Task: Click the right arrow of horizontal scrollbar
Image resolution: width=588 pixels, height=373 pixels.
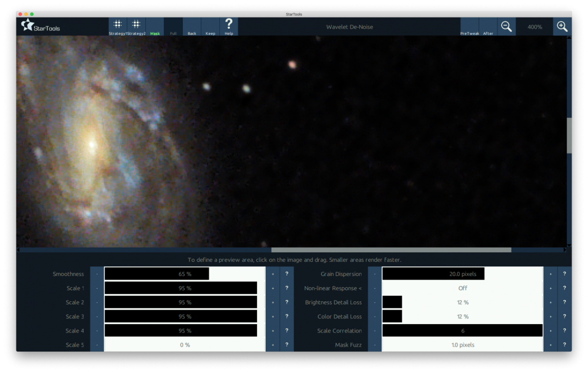Action: pyautogui.click(x=564, y=250)
